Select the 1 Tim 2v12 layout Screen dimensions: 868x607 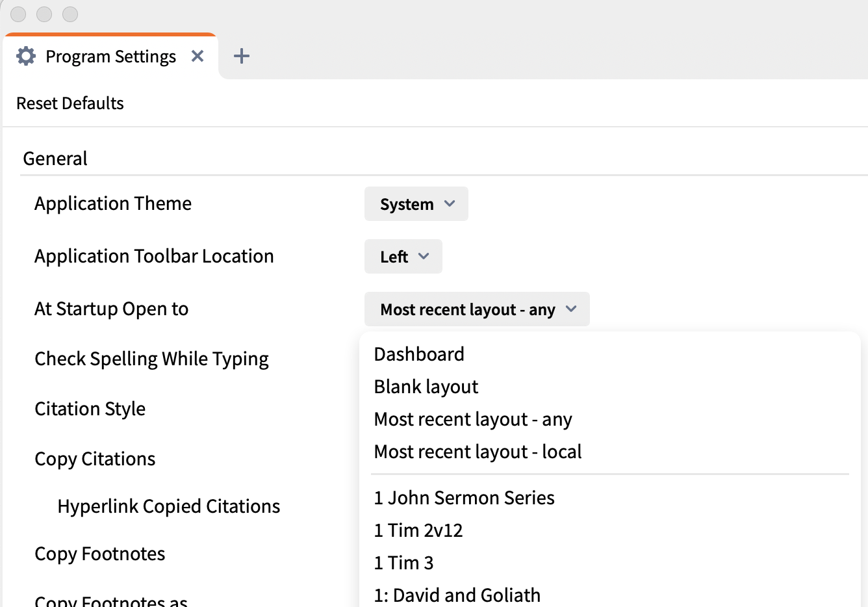coord(418,530)
